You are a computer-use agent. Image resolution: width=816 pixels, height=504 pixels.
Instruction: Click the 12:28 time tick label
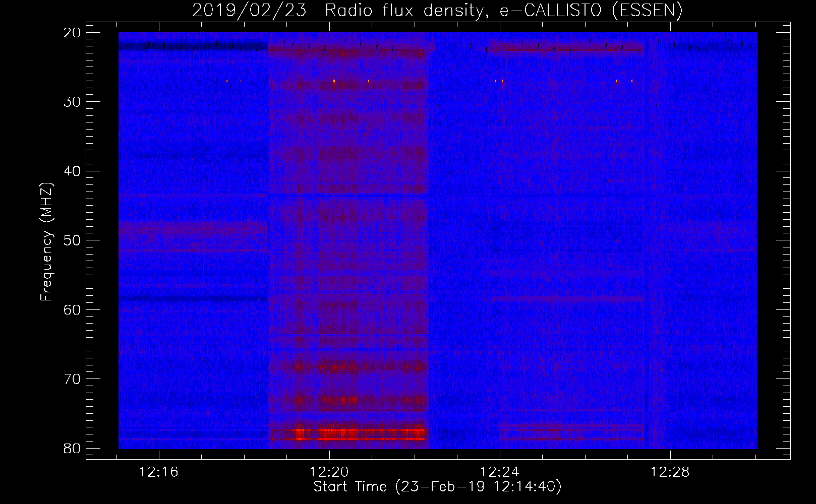670,472
